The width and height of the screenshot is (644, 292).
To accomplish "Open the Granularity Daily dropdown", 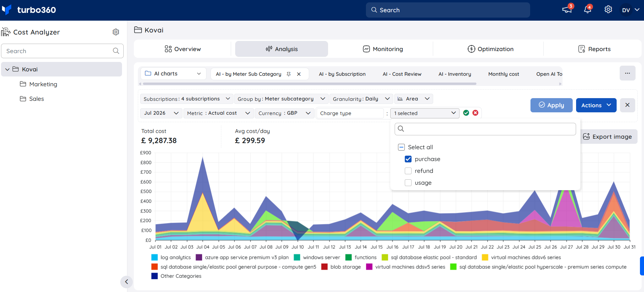I will [361, 99].
